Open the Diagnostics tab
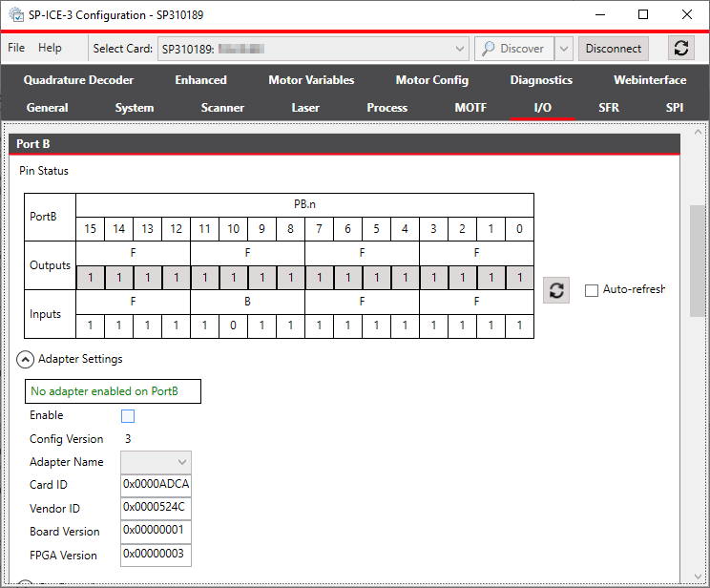Image resolution: width=710 pixels, height=588 pixels. (x=541, y=80)
